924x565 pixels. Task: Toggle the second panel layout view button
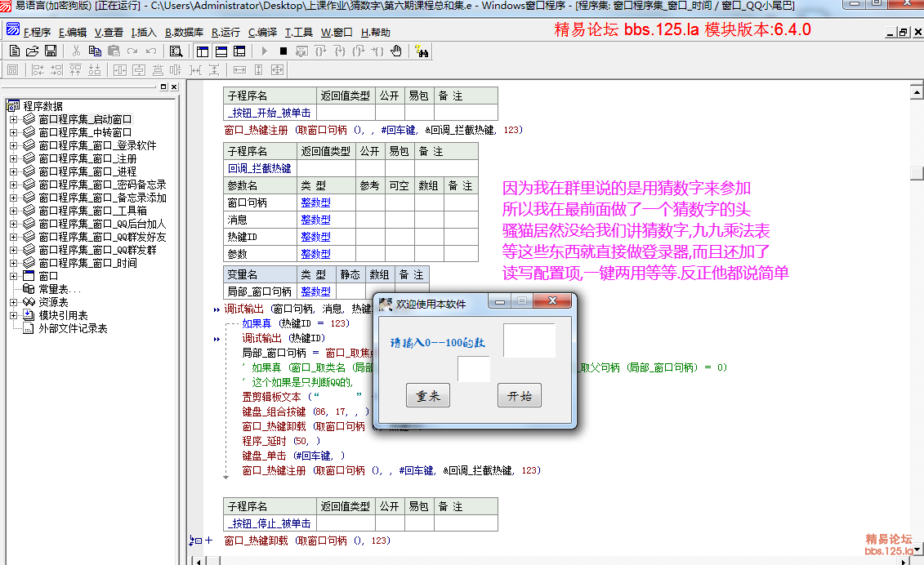(219, 51)
